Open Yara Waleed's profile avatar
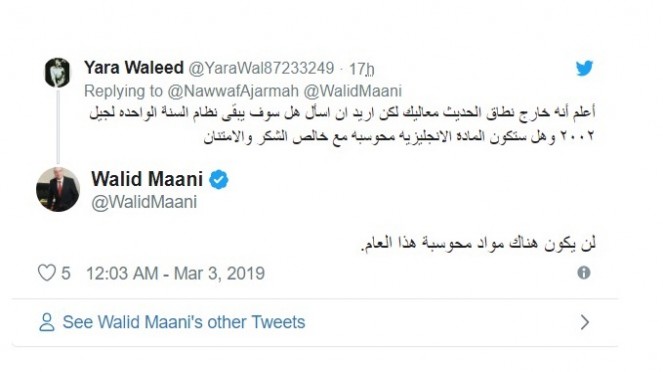The height and width of the screenshot is (372, 663). [58, 73]
